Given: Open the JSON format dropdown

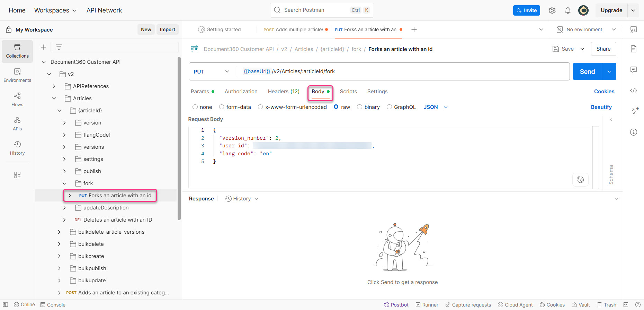Looking at the screenshot, I should [436, 107].
